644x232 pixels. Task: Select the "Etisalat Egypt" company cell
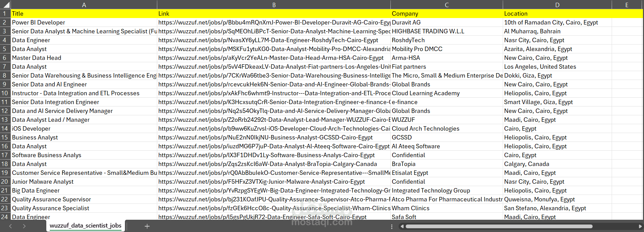point(447,173)
